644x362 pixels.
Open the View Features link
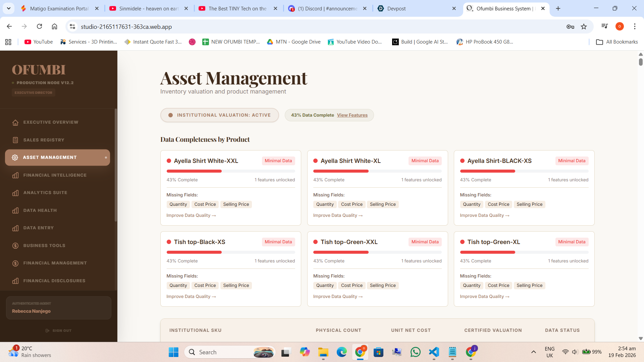point(352,115)
